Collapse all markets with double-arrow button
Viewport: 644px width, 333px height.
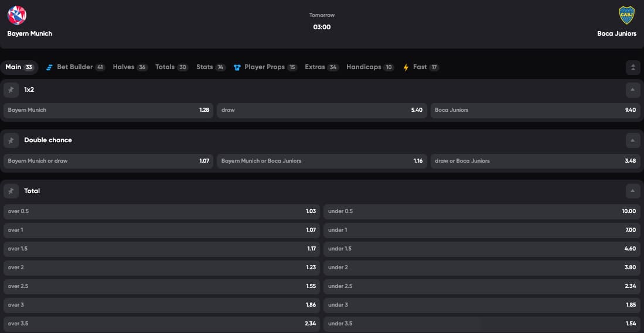[633, 67]
